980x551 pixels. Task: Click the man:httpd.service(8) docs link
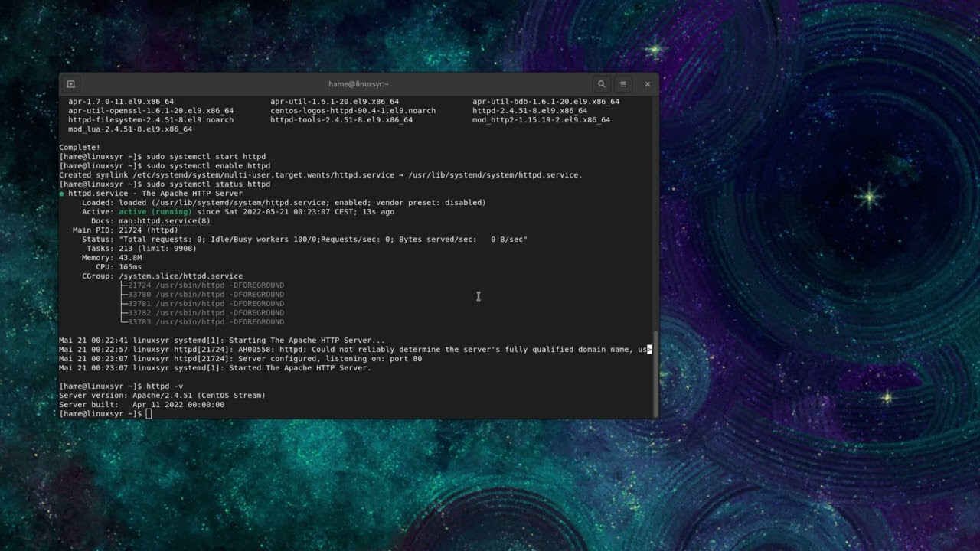coord(164,221)
